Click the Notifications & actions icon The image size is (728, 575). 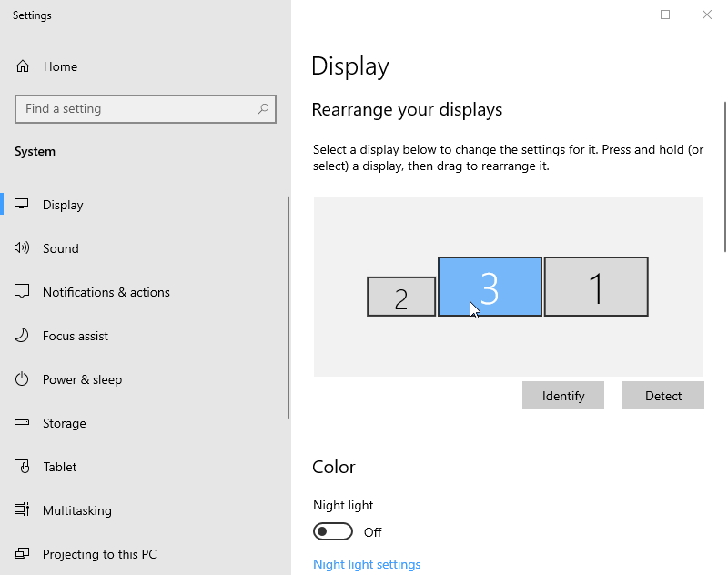[23, 292]
